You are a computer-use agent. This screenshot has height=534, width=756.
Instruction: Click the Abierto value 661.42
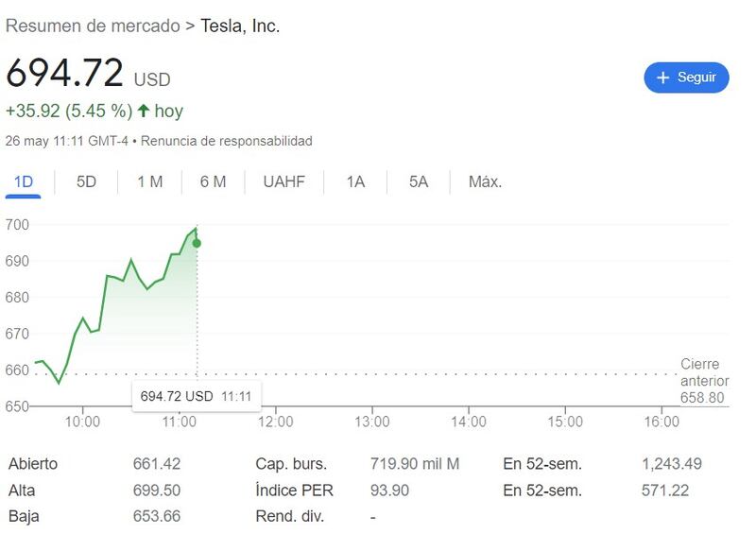[x=157, y=464]
